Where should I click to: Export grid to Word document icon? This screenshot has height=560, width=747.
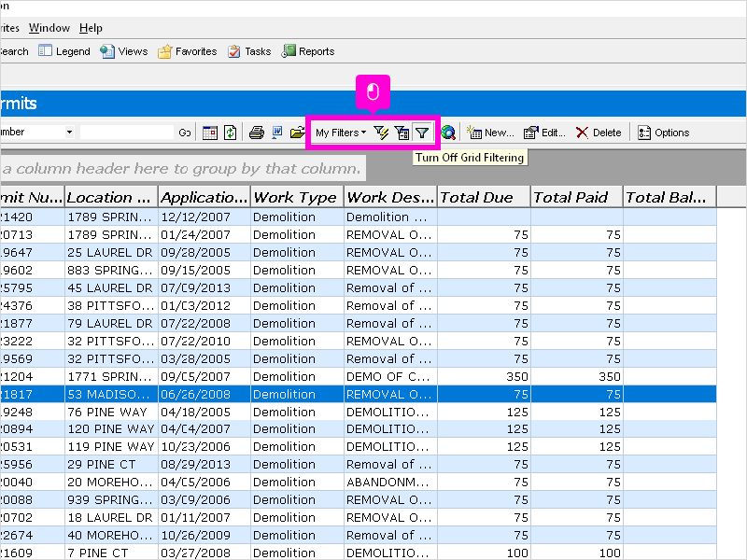[276, 133]
